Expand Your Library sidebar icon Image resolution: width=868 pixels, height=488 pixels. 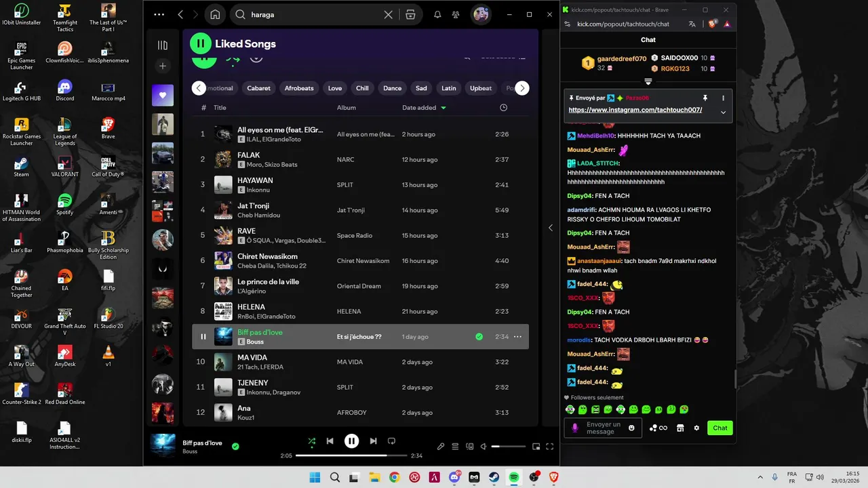(x=163, y=45)
